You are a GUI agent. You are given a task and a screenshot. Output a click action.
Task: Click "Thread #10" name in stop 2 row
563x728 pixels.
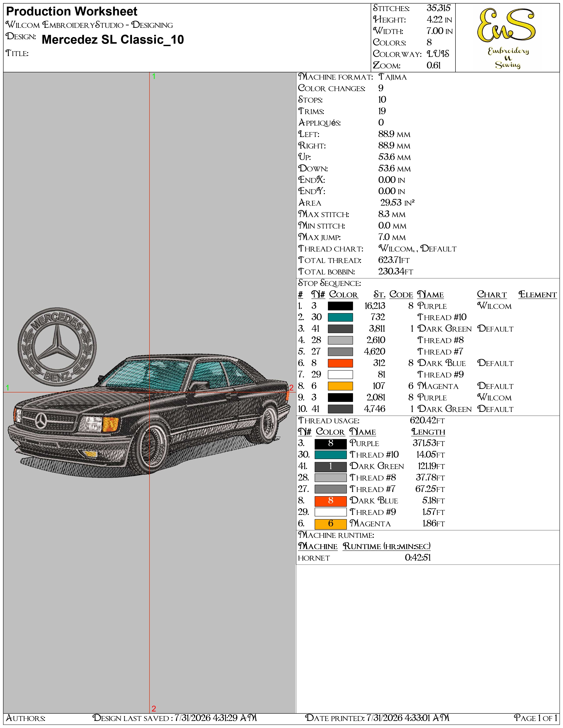[442, 317]
